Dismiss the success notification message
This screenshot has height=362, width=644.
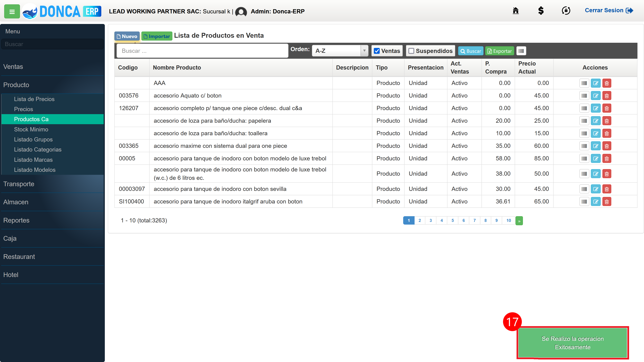click(573, 343)
